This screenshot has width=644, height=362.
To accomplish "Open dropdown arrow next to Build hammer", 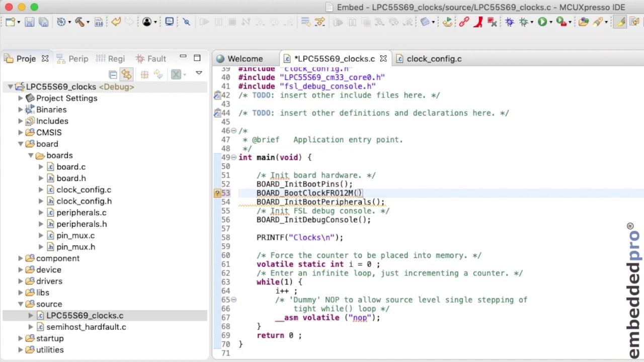I will (88, 22).
